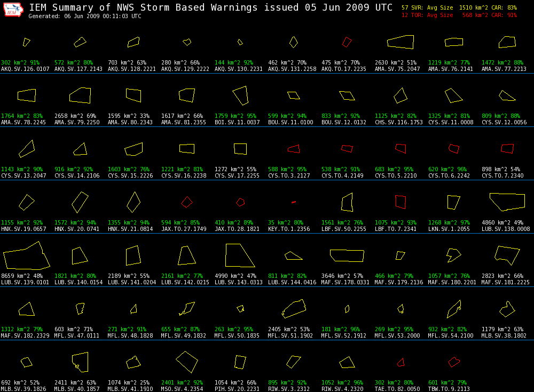Click the label 'LUB.SV.141.0204'
534x392 pixels.
[132, 283]
